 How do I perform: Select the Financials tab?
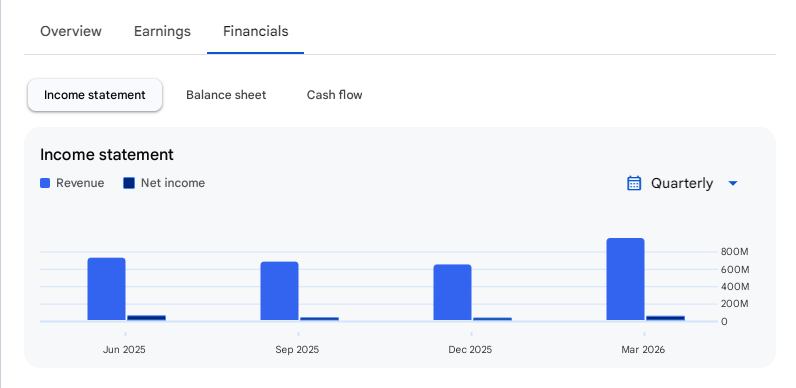pos(255,31)
